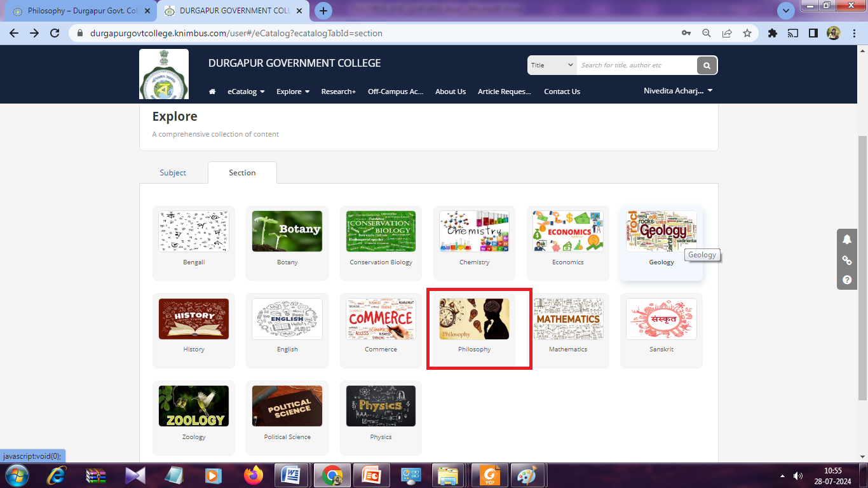This screenshot has height=488, width=868.
Task: Open the notifications bell icon
Action: [x=847, y=240]
